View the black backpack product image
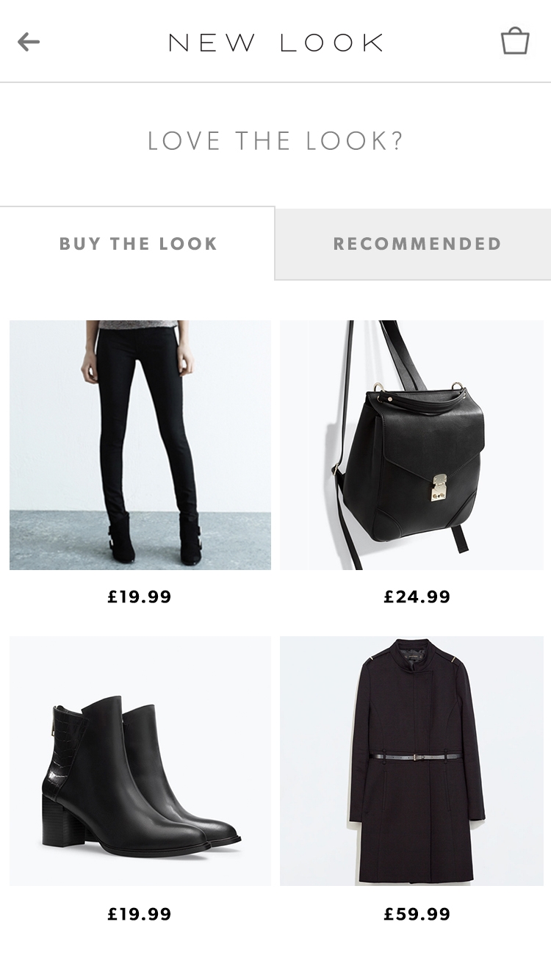This screenshot has width=551, height=980. (x=411, y=445)
